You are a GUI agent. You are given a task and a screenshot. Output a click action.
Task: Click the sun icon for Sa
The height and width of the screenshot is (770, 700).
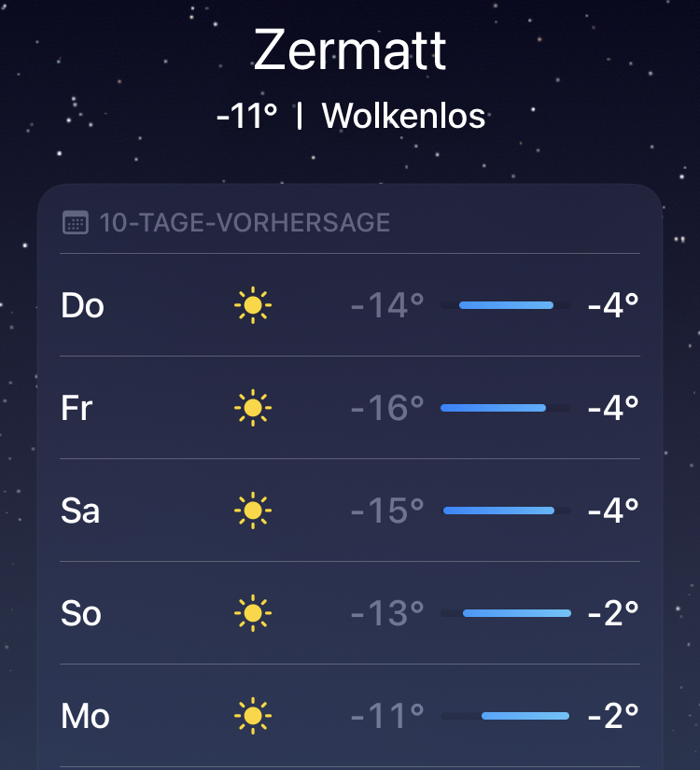pyautogui.click(x=252, y=511)
